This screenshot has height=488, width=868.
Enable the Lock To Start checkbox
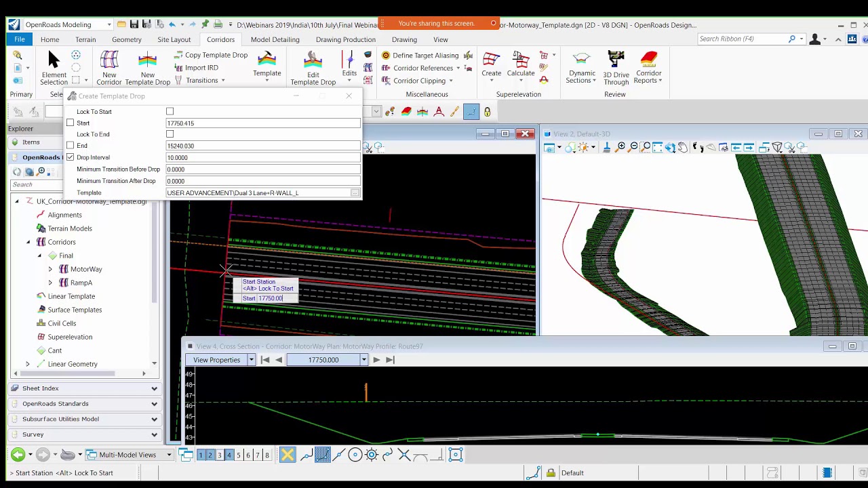170,112
